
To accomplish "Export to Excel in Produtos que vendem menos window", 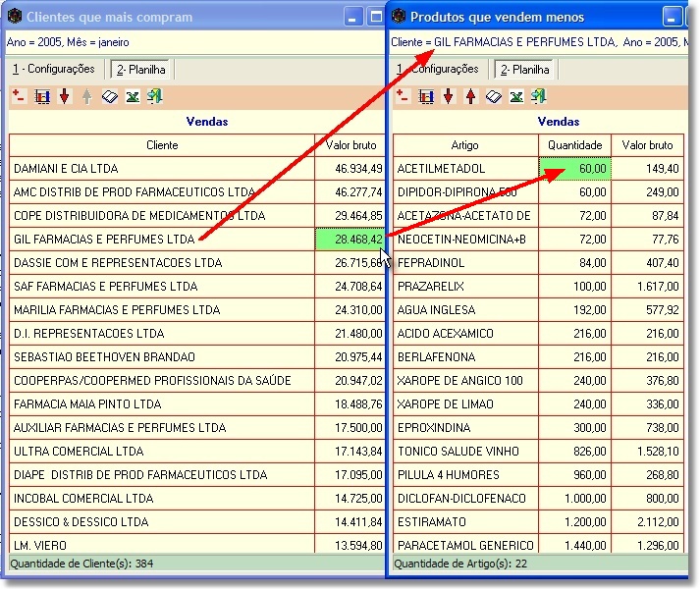I will click(x=516, y=96).
